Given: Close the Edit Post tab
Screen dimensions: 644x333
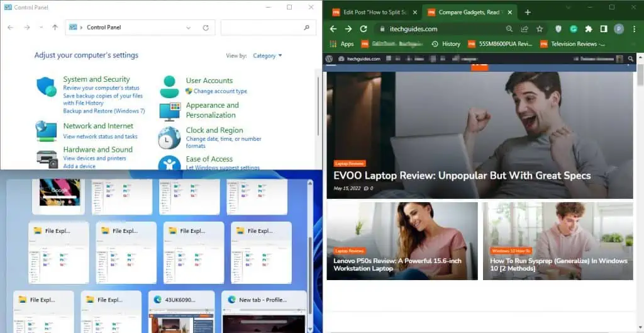Looking at the screenshot, I should (x=415, y=13).
